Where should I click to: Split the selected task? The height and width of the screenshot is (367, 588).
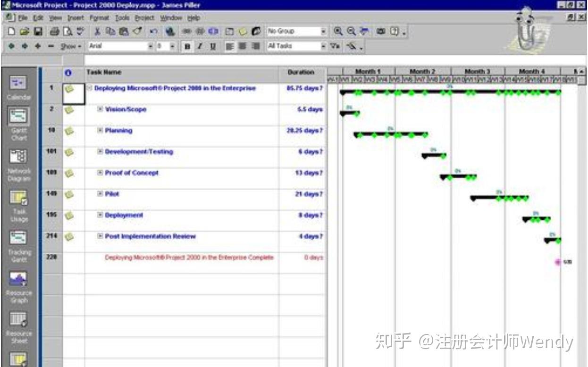213,31
